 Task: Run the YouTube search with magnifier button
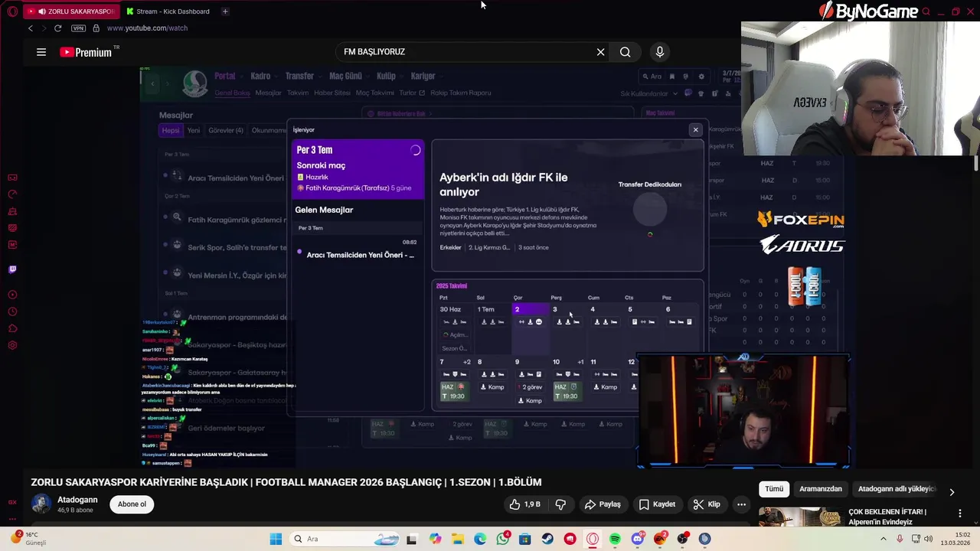point(626,52)
